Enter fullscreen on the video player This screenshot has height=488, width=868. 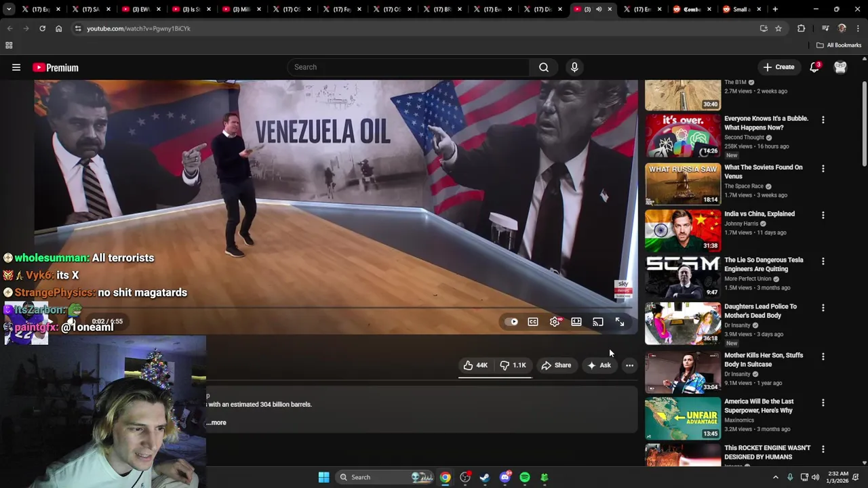click(620, 322)
